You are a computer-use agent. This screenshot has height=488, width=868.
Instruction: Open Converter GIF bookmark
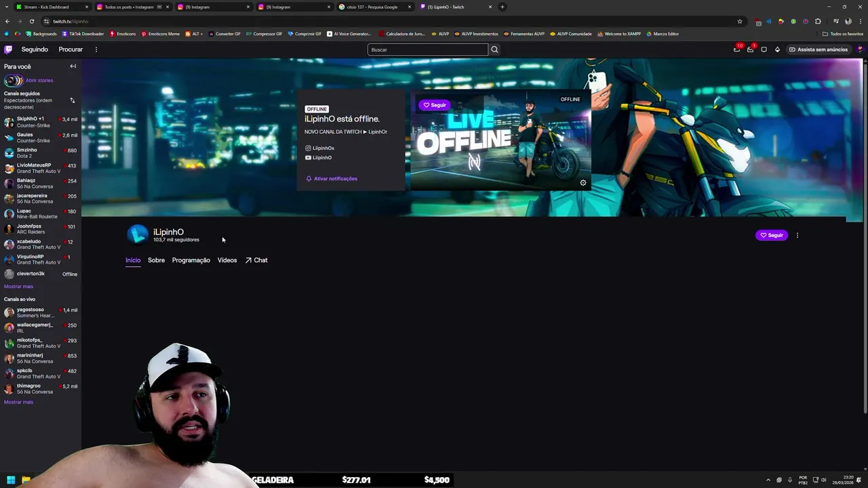click(x=224, y=34)
